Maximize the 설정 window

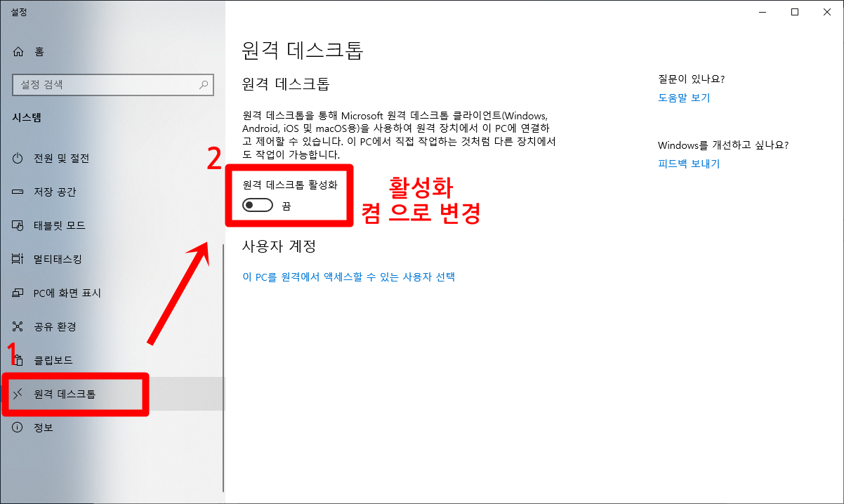[x=795, y=11]
